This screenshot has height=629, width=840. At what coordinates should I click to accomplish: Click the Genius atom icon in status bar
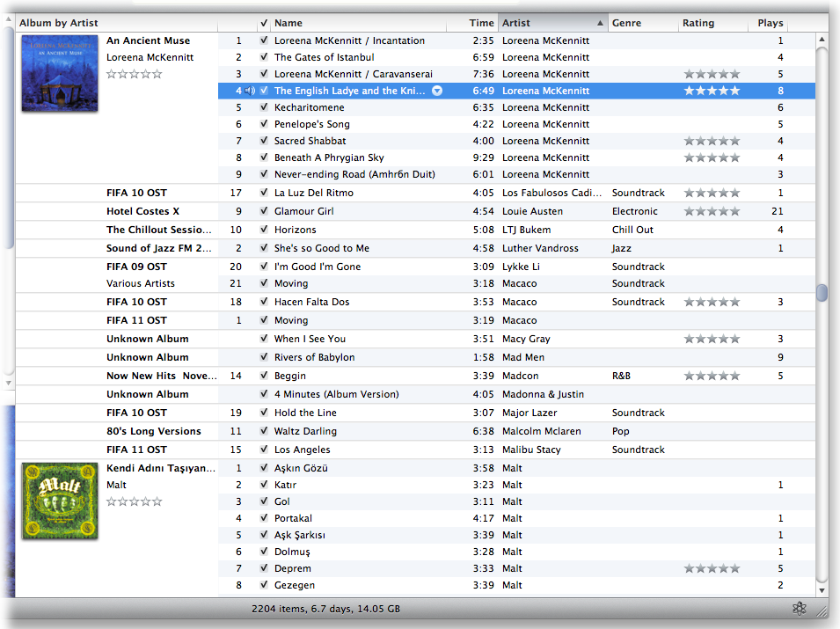[799, 608]
